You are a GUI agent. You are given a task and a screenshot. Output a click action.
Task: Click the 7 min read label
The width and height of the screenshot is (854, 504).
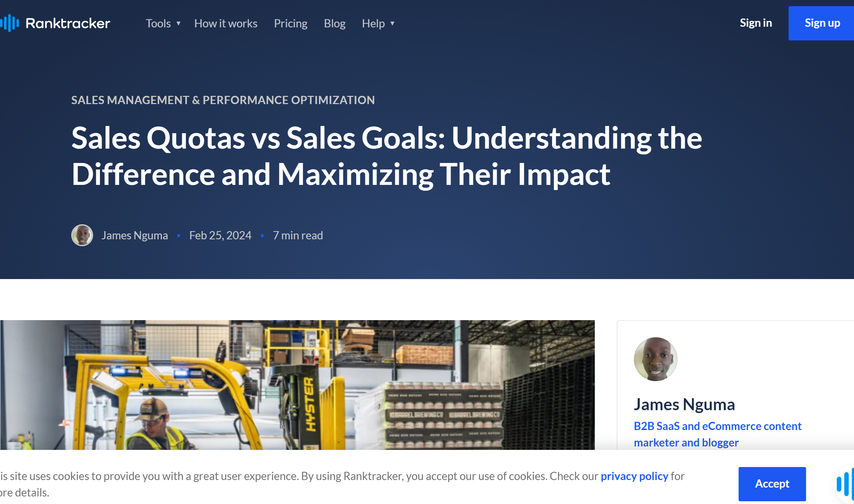[298, 235]
